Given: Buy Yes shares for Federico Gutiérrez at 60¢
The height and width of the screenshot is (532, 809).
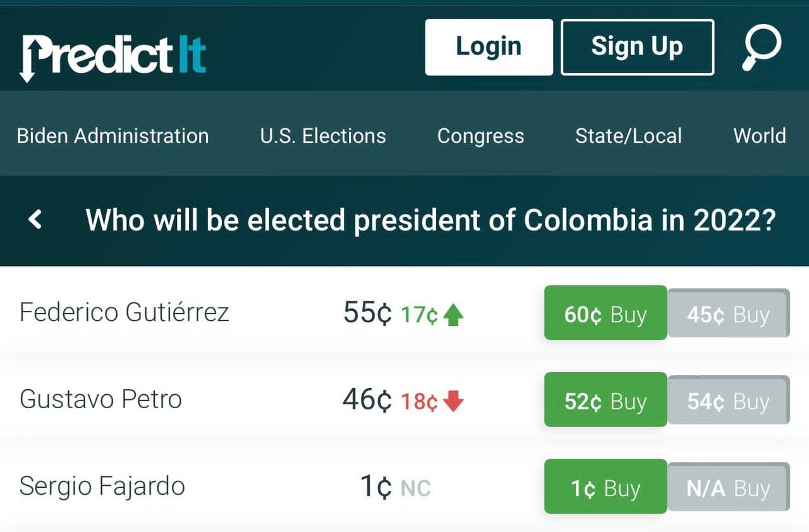Looking at the screenshot, I should coord(604,313).
